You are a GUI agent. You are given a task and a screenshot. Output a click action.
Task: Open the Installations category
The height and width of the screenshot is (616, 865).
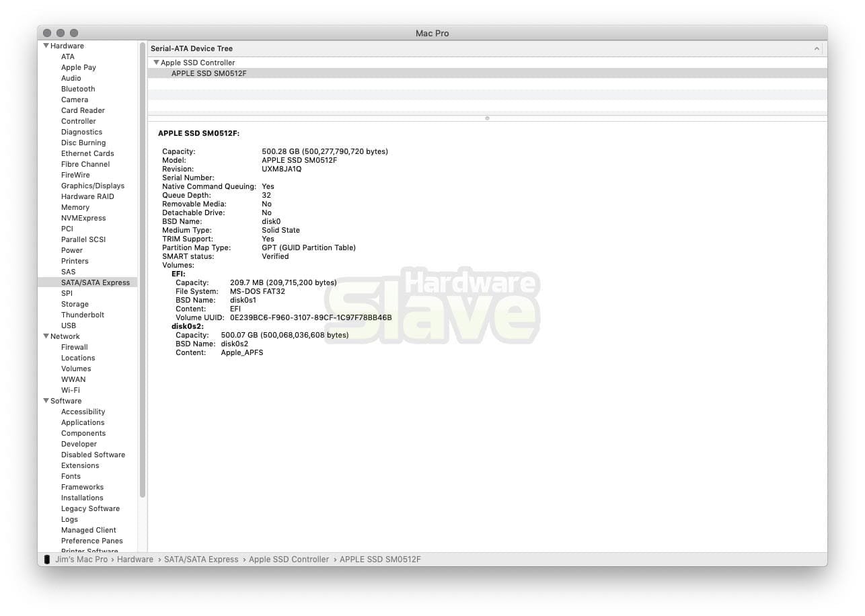pyautogui.click(x=82, y=498)
